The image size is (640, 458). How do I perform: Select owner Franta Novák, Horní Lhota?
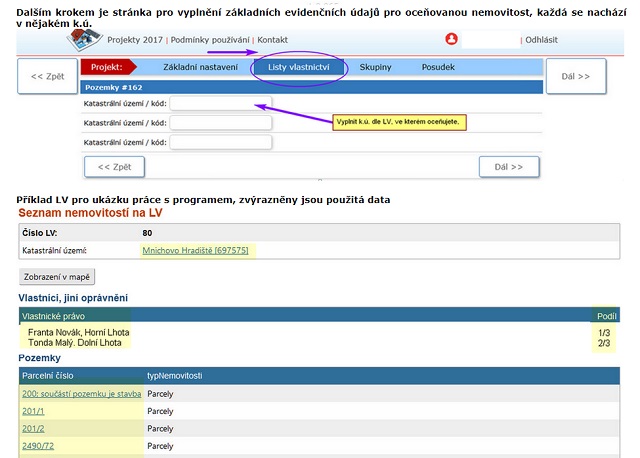coord(79,333)
